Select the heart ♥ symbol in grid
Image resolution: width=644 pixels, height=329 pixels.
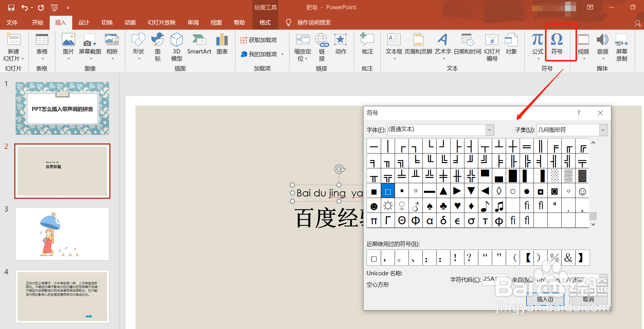[457, 206]
